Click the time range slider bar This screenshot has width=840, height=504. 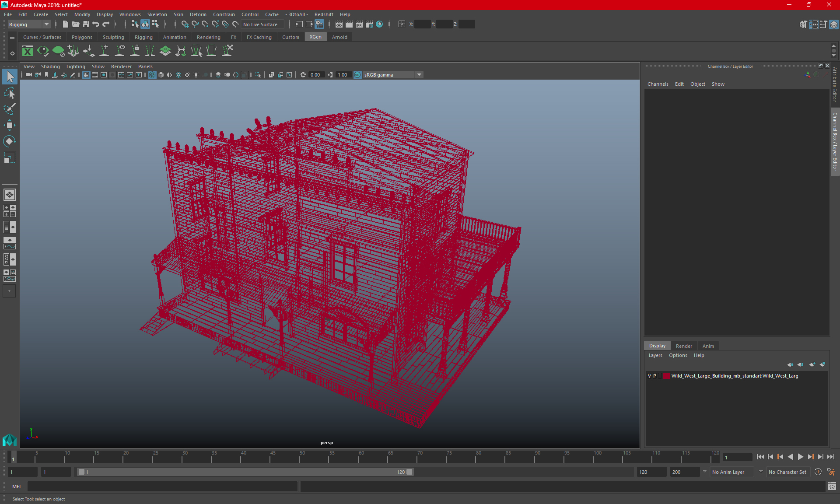245,472
